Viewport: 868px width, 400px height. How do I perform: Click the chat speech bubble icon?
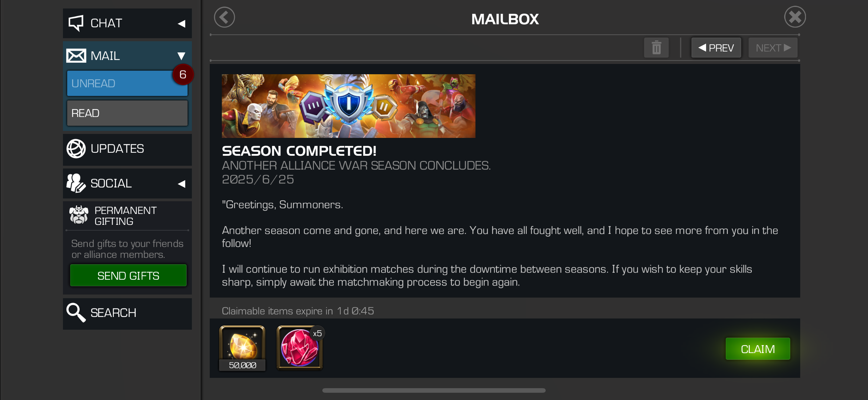pos(76,23)
